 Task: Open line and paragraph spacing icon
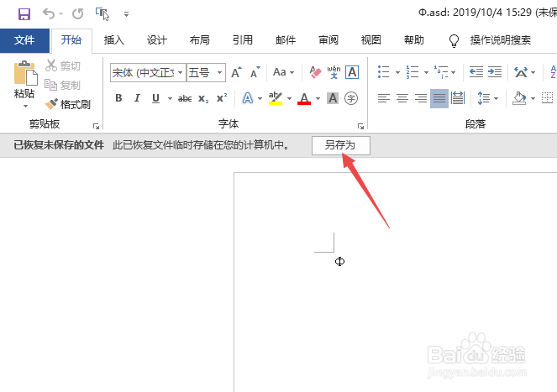(484, 98)
